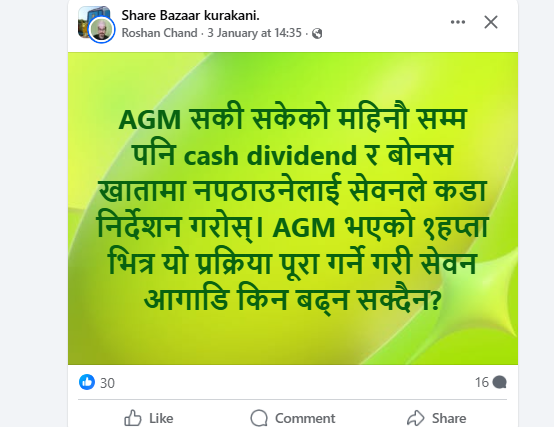Image resolution: width=554 pixels, height=427 pixels.
Task: Select the Share label to share the post
Action: (449, 419)
